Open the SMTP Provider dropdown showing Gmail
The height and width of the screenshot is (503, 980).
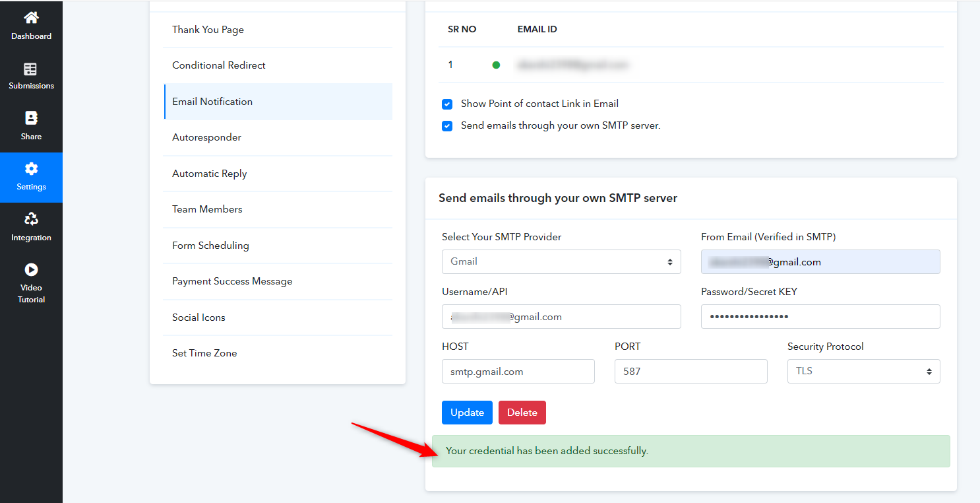point(561,261)
